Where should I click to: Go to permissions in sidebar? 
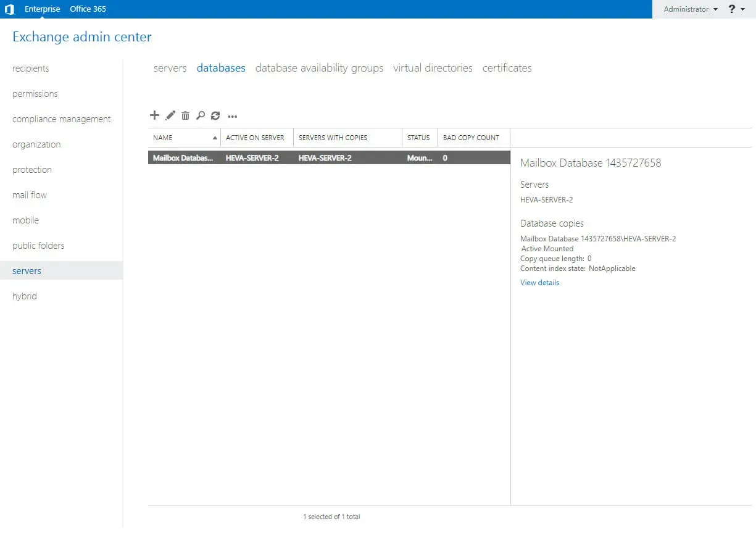coord(35,94)
